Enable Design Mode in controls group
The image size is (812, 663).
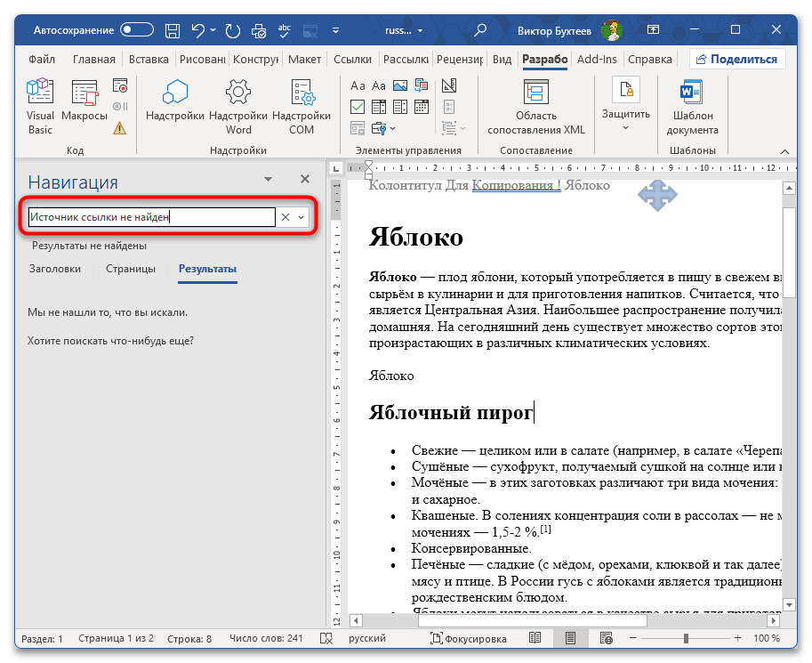pos(449,85)
